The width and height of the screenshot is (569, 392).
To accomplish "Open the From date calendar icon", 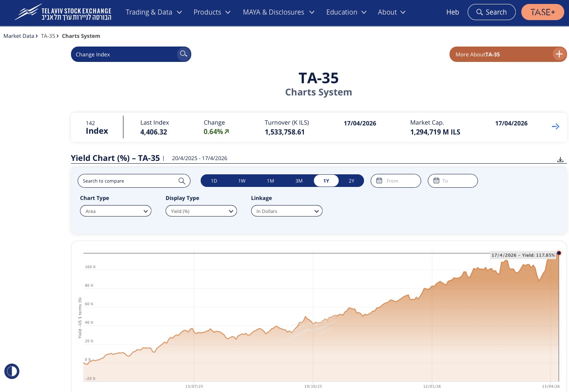I will coord(379,181).
